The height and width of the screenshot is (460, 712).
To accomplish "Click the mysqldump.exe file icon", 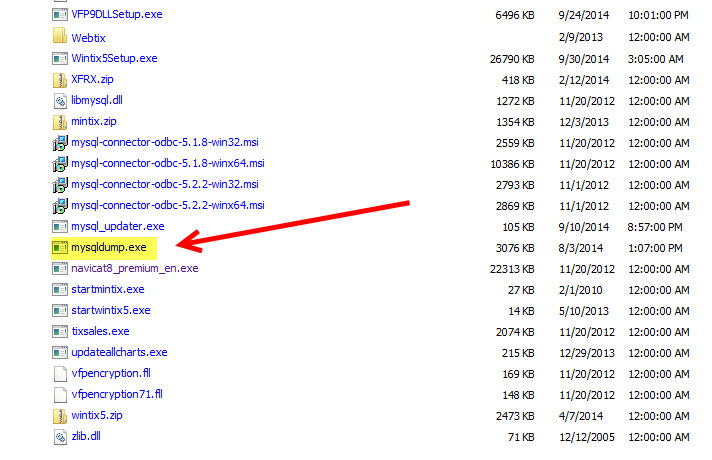I will [59, 247].
